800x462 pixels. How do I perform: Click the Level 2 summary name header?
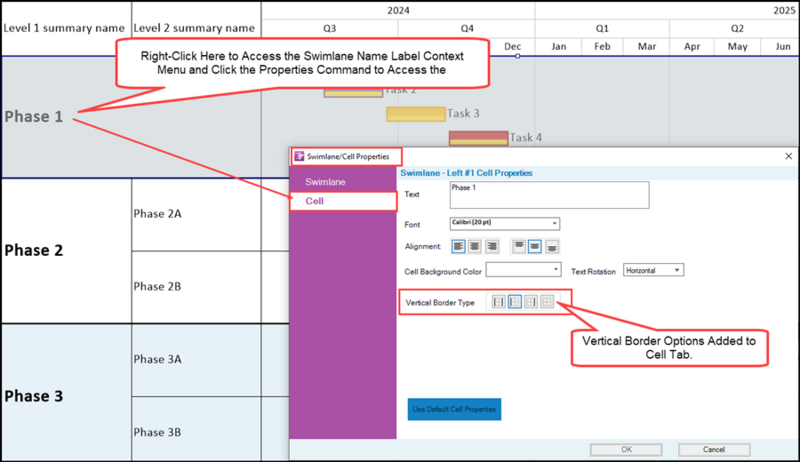tap(194, 28)
